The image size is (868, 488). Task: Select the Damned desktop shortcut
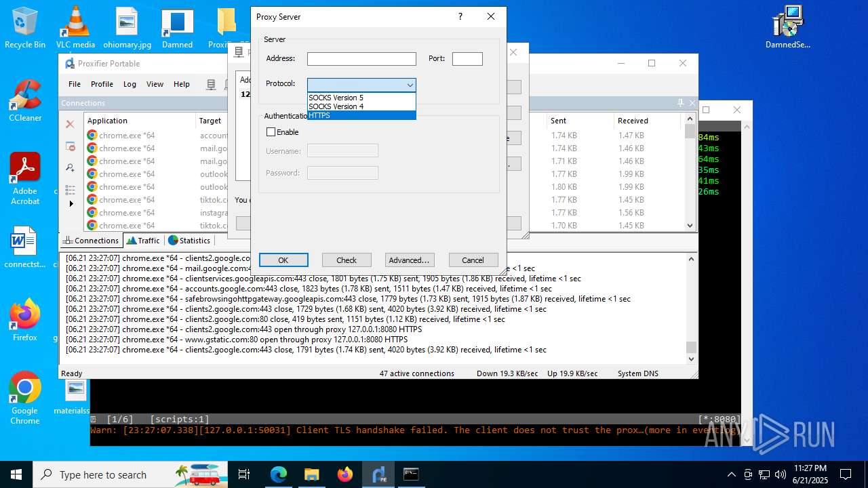[177, 27]
